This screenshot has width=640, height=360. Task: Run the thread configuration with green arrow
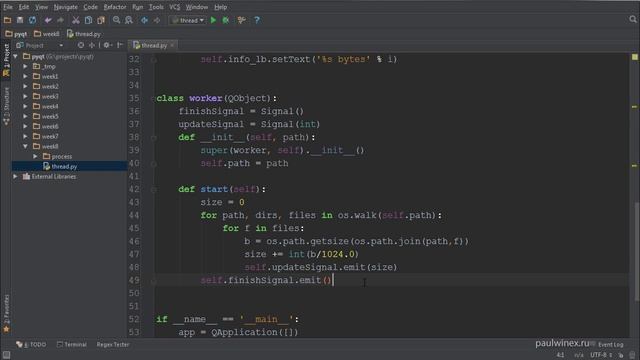[213, 20]
